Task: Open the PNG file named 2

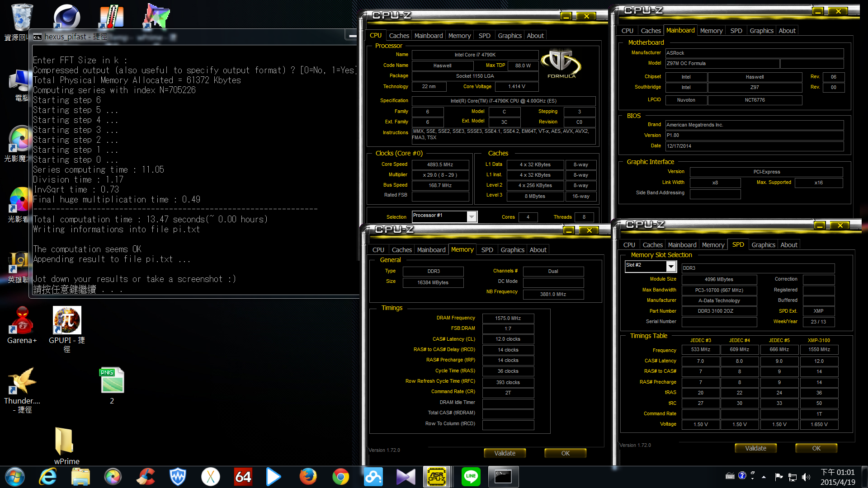Action: 112,385
